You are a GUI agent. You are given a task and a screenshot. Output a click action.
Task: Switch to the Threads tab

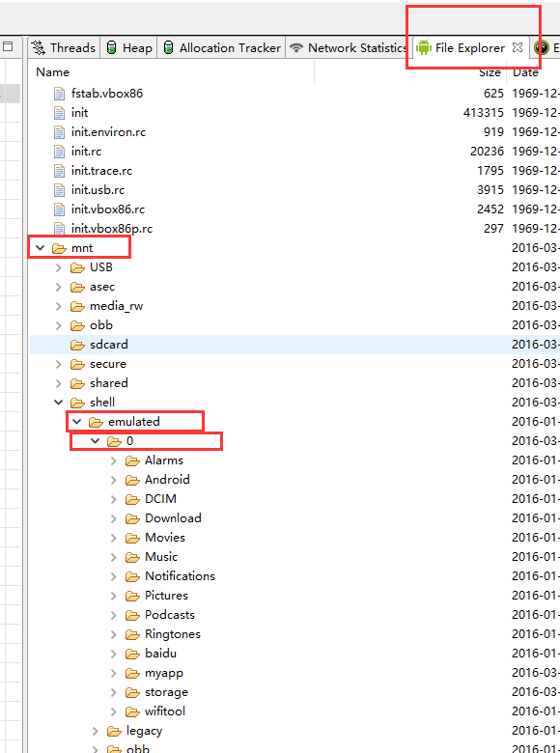tap(64, 47)
